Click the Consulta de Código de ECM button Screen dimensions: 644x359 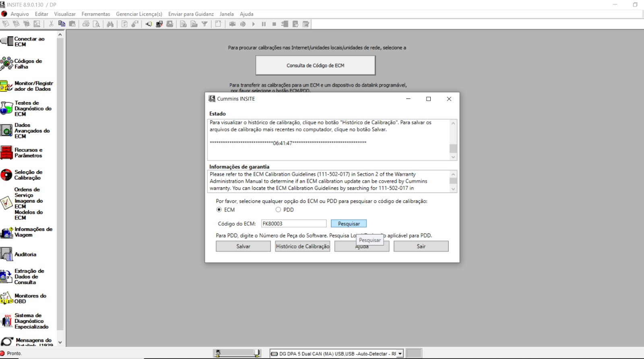point(316,66)
